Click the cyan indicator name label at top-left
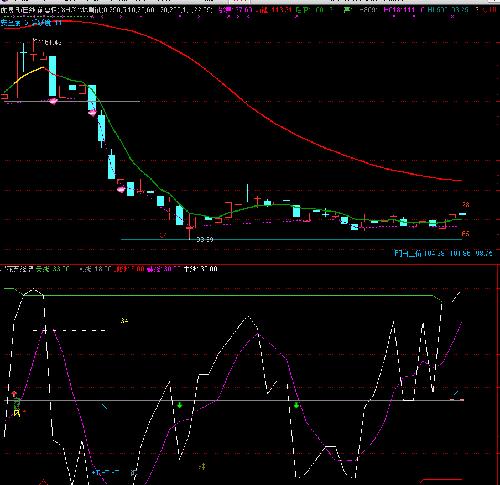Screen dimensions: 500x485 (x=31, y=23)
